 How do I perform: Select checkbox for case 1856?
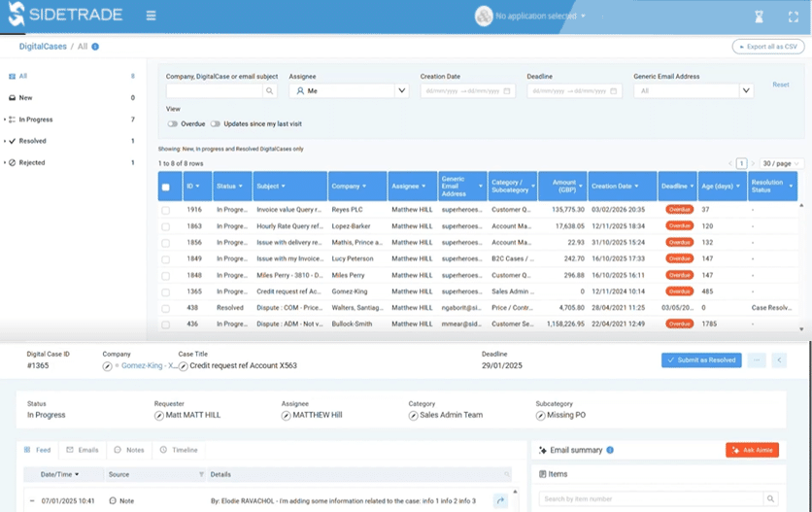[166, 243]
